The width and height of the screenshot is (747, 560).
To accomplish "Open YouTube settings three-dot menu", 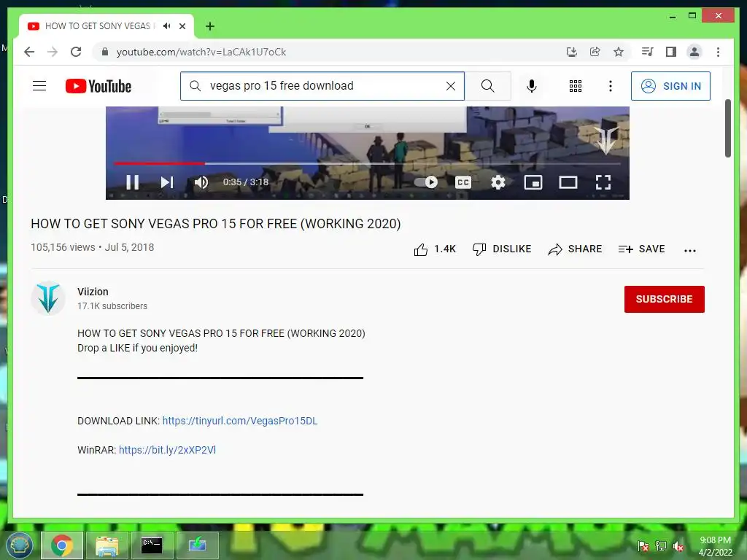I will pyautogui.click(x=611, y=86).
